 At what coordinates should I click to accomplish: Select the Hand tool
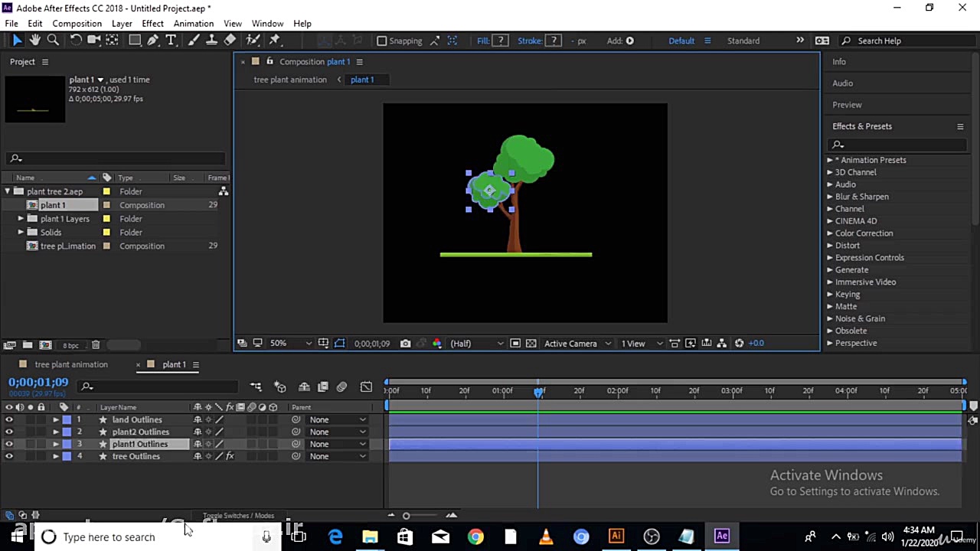pyautogui.click(x=34, y=41)
